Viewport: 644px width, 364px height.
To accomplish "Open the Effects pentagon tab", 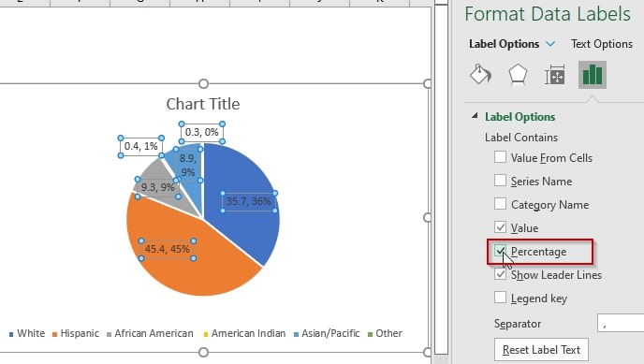I will 518,75.
